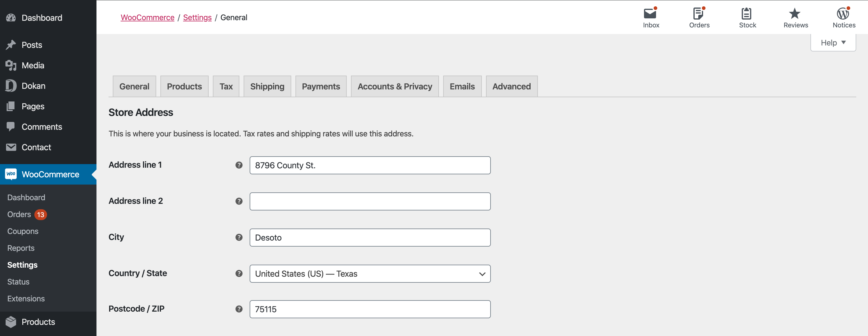
Task: Open the Reviews star icon
Action: tap(795, 14)
